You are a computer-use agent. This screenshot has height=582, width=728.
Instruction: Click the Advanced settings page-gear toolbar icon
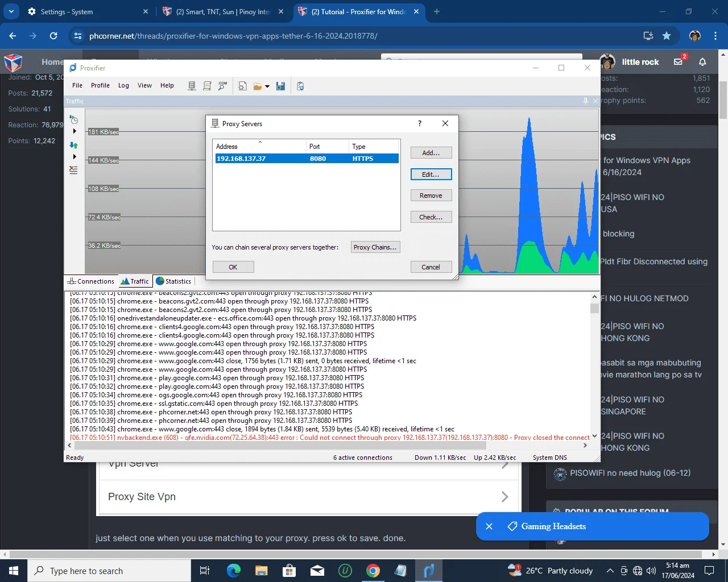point(242,86)
